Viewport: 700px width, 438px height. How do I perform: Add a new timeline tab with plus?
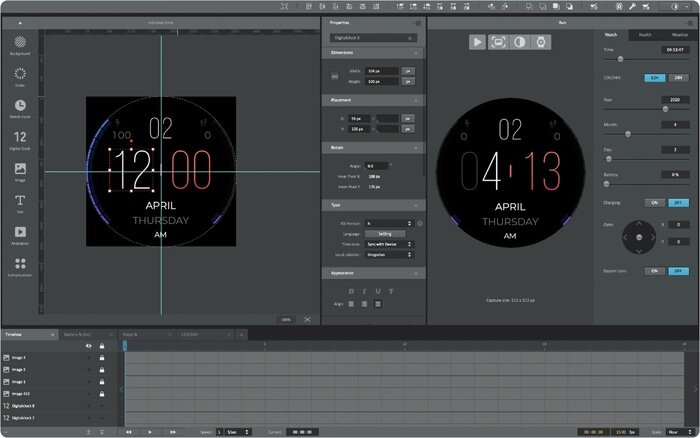click(242, 334)
